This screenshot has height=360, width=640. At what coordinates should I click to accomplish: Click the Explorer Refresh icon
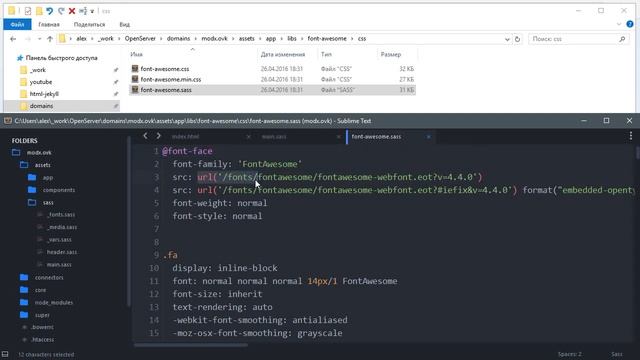coord(517,39)
